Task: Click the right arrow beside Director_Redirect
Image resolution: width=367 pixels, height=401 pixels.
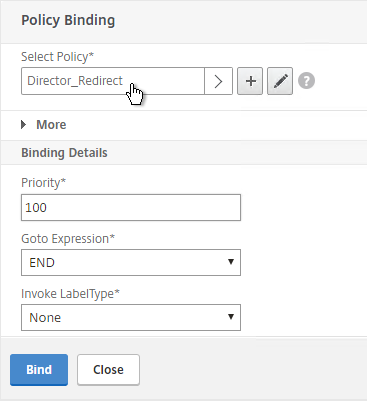Action: (218, 81)
